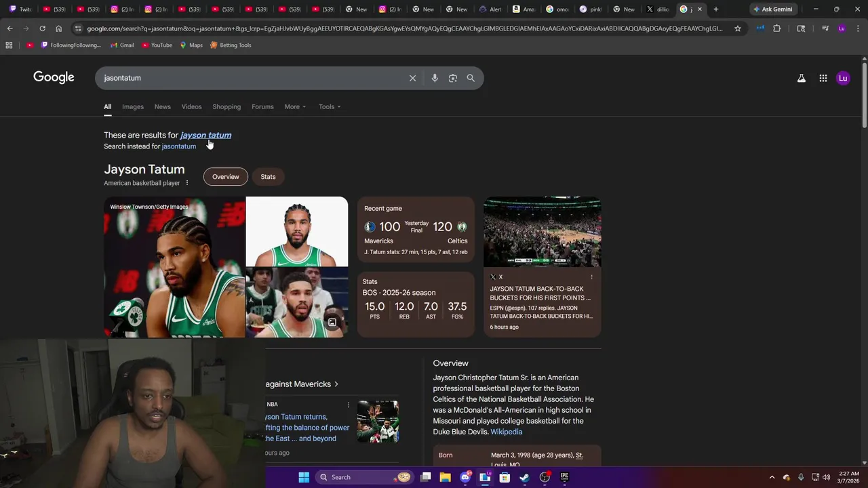Open the Betting Tools bookmark

coord(231,45)
